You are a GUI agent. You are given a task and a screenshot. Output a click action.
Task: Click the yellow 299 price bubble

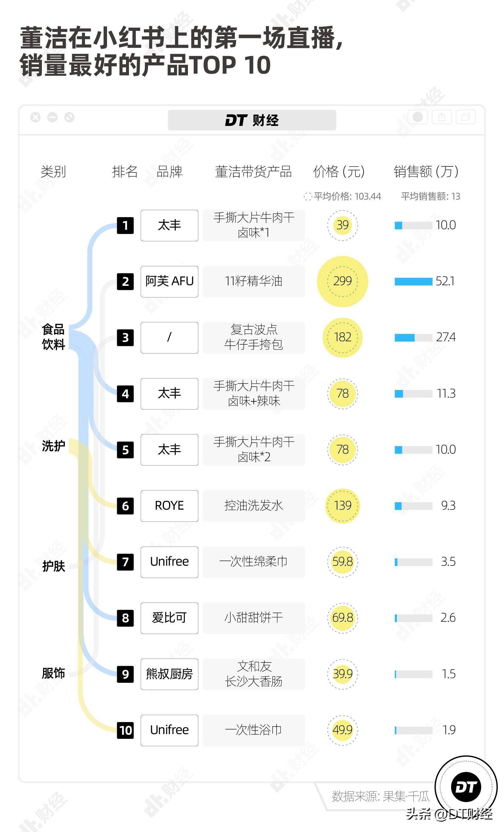(x=342, y=281)
